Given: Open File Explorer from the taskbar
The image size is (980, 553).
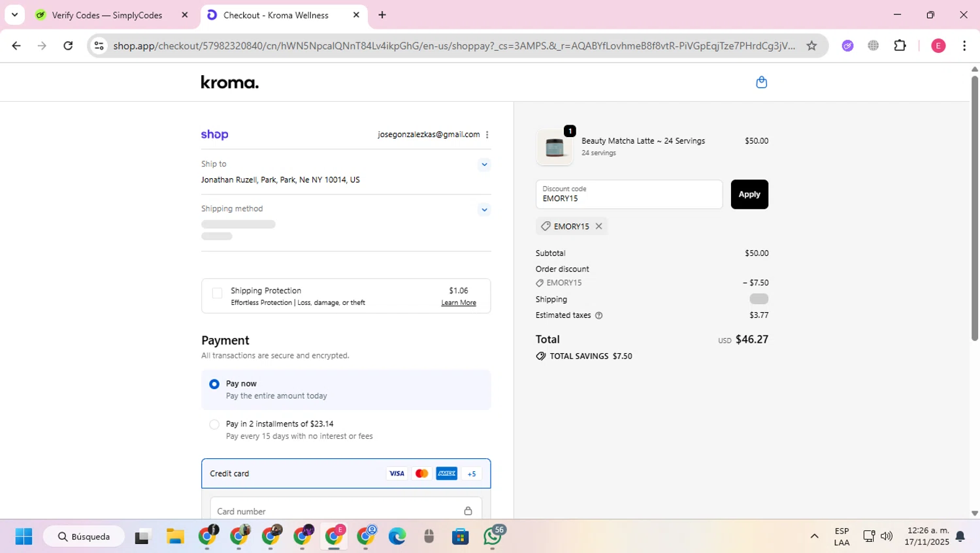Looking at the screenshot, I should click(175, 537).
